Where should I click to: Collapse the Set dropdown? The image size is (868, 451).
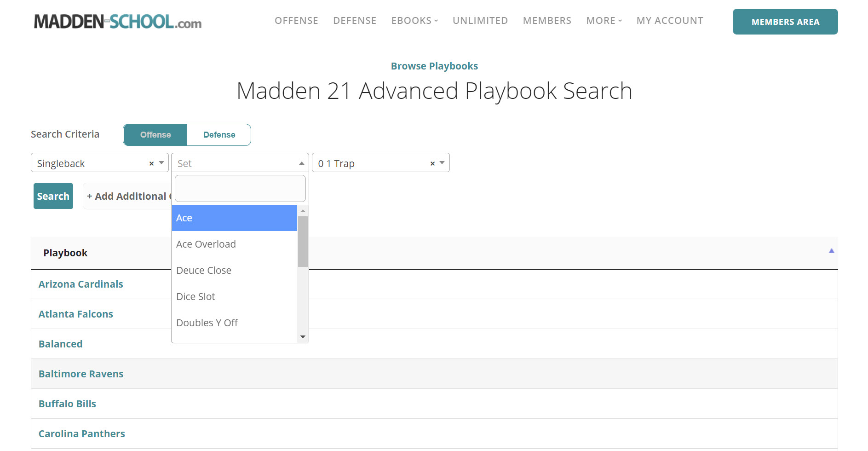(302, 163)
